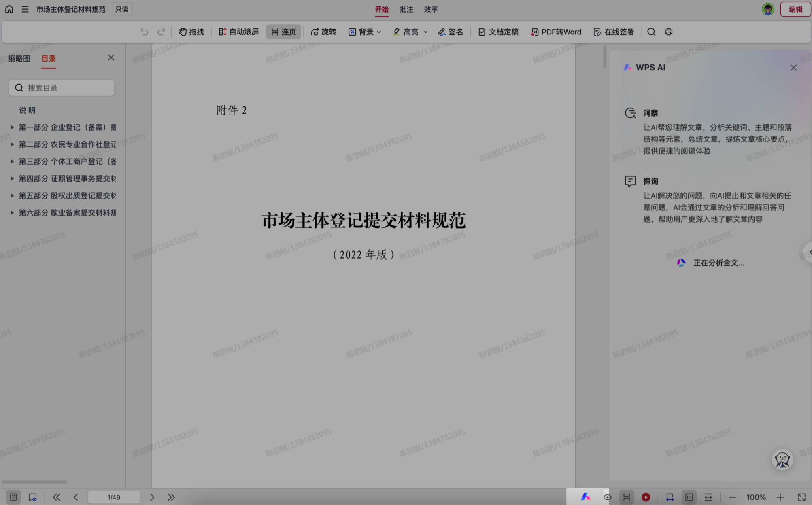Toggle the 连页 continuous page mode
The image size is (812, 505).
pos(283,32)
